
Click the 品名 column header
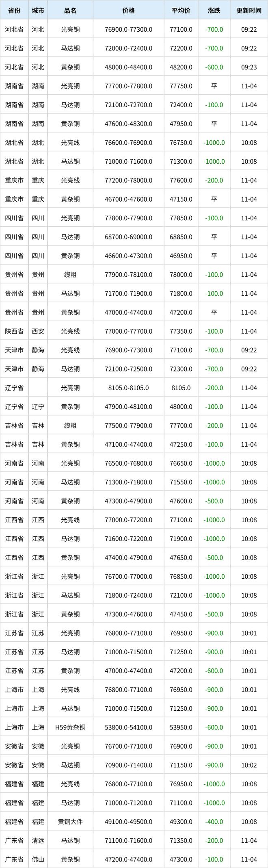(x=70, y=11)
